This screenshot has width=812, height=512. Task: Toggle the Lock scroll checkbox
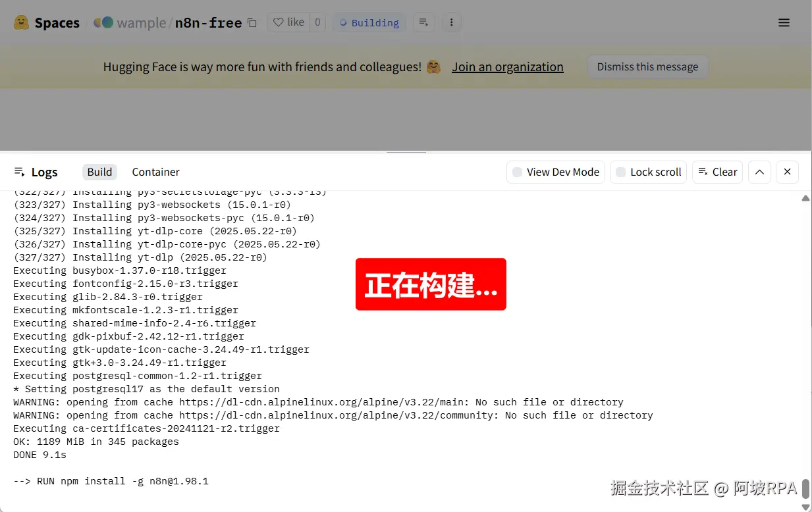coord(620,172)
